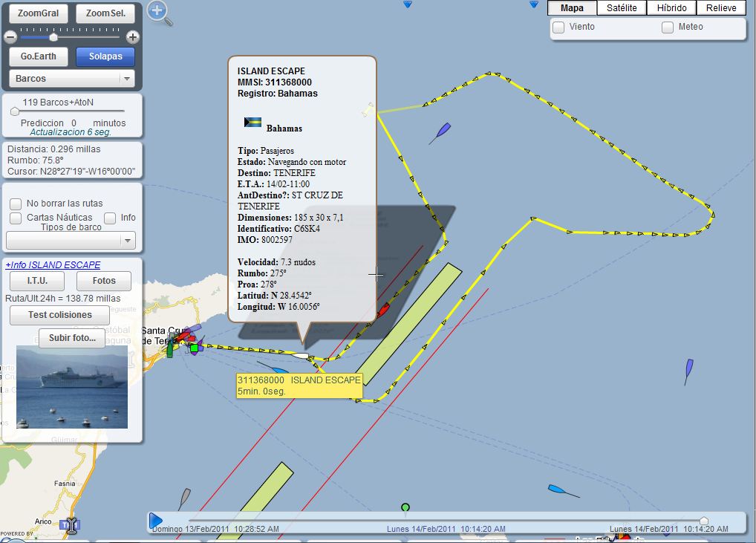756x543 pixels.
Task: Click the minus zoom-out icon
Action: pyautogui.click(x=10, y=37)
